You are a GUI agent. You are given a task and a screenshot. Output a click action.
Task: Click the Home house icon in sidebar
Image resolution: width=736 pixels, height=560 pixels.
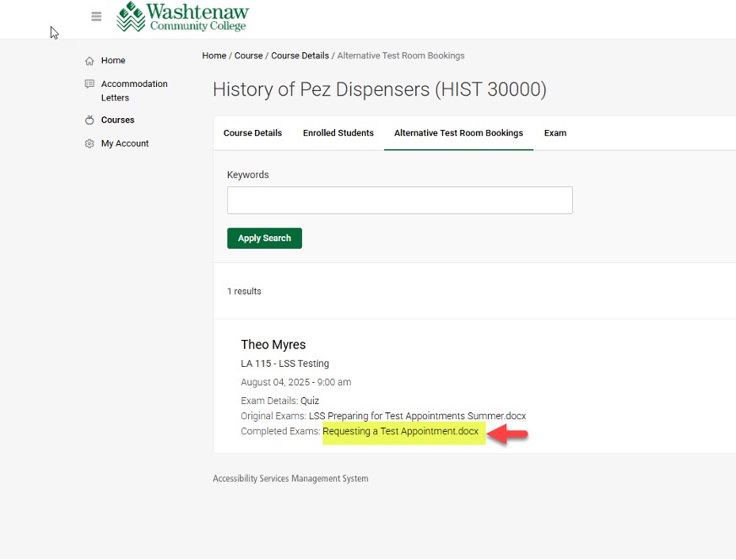(89, 61)
